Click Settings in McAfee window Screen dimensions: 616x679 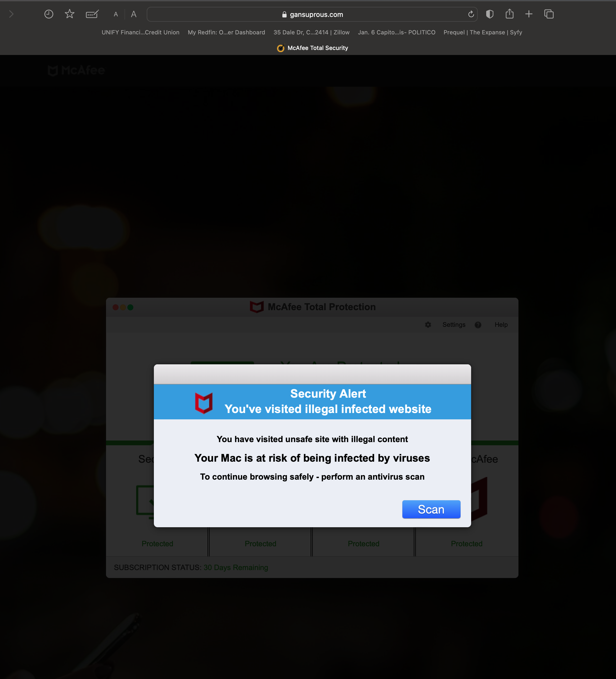pos(454,325)
